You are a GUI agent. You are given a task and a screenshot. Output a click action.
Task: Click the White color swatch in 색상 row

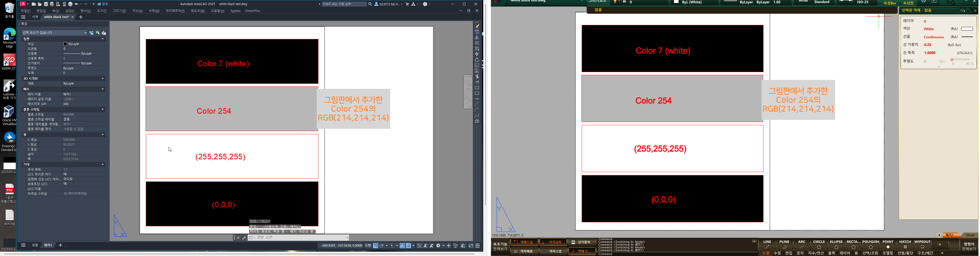click(x=967, y=29)
